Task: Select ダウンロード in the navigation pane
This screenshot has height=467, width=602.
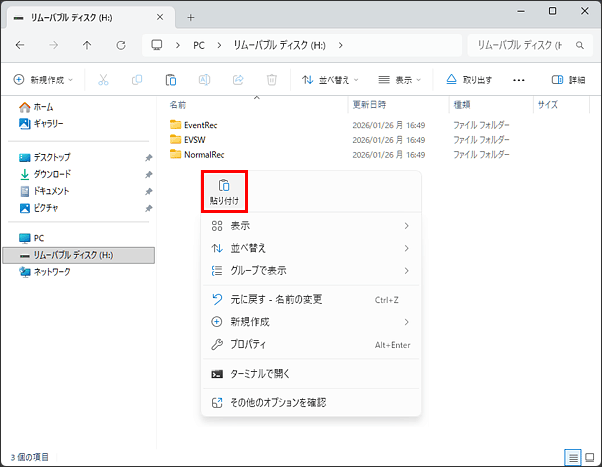Action: point(51,174)
